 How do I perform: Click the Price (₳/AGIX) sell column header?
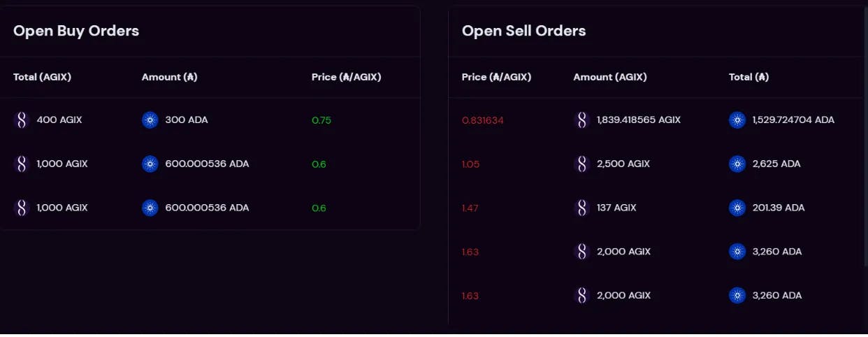click(497, 77)
